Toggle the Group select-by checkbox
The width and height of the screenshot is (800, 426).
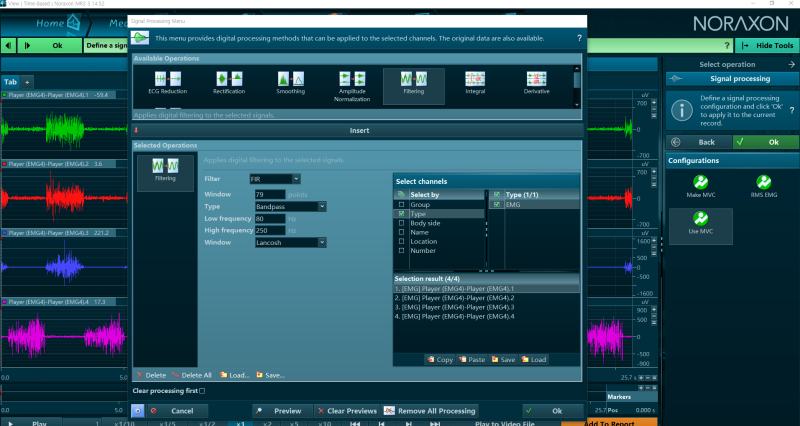click(x=401, y=205)
